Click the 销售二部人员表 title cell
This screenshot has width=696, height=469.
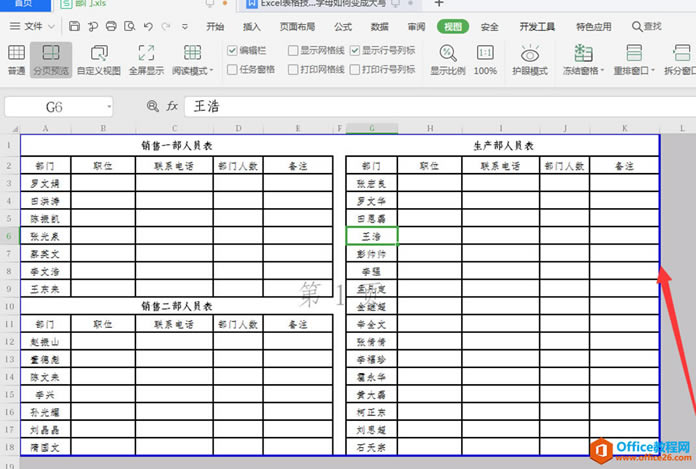pyautogui.click(x=177, y=306)
